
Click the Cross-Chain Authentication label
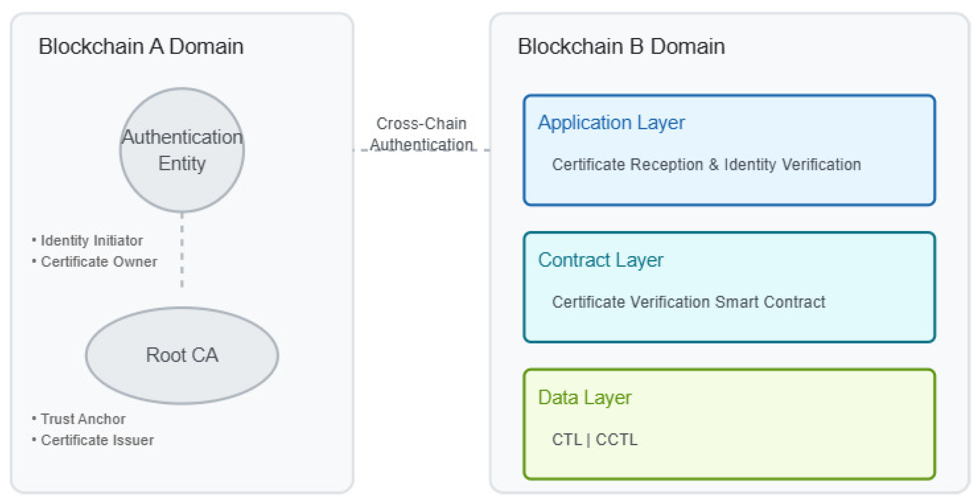(x=421, y=134)
